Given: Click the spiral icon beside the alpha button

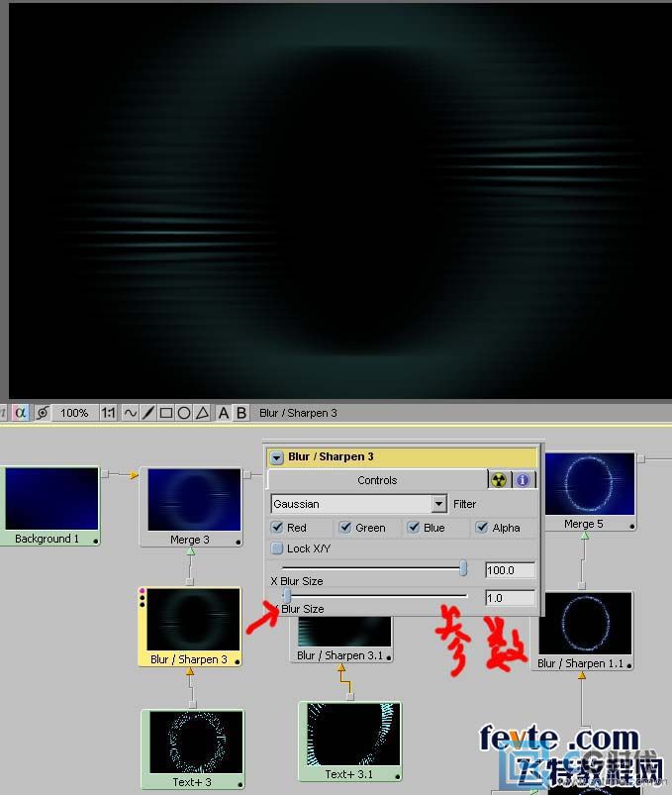Looking at the screenshot, I should [42, 413].
